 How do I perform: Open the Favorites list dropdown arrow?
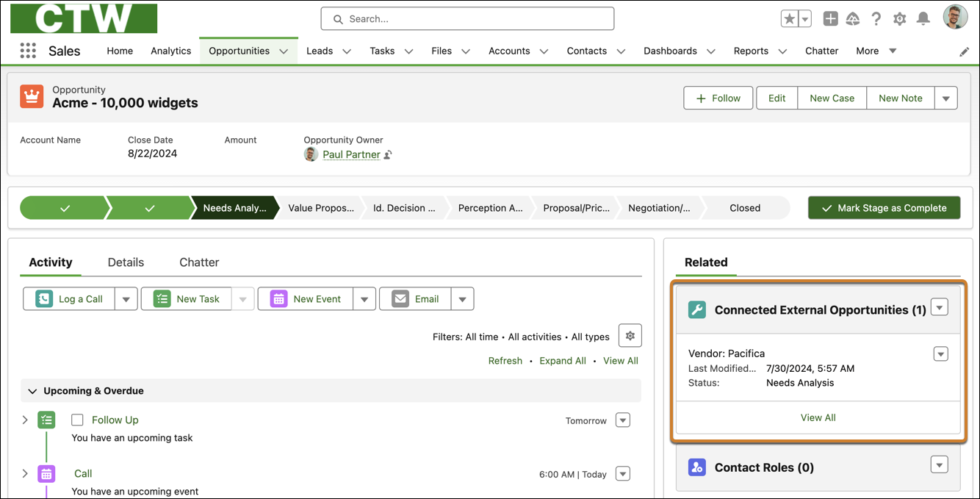coord(805,19)
